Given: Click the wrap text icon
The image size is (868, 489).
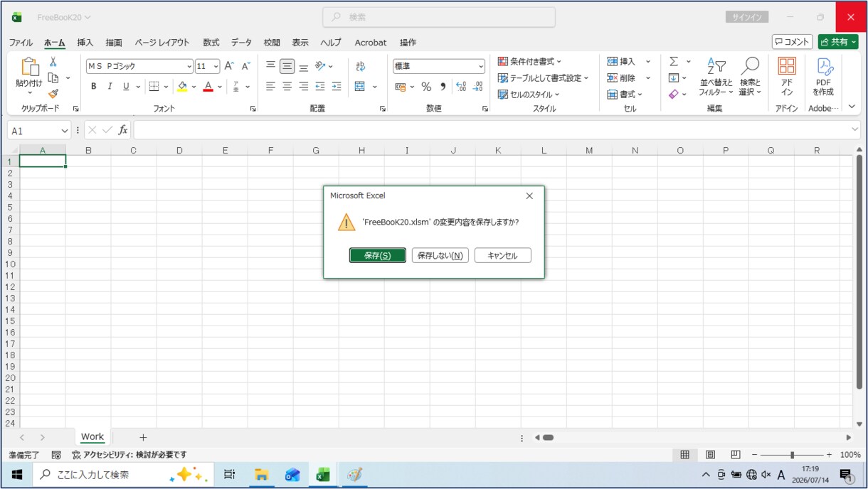Looking at the screenshot, I should coord(360,66).
